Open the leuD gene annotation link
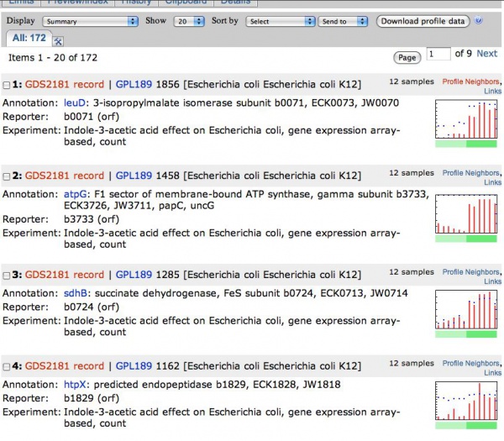This screenshot has width=504, height=441. (x=76, y=102)
